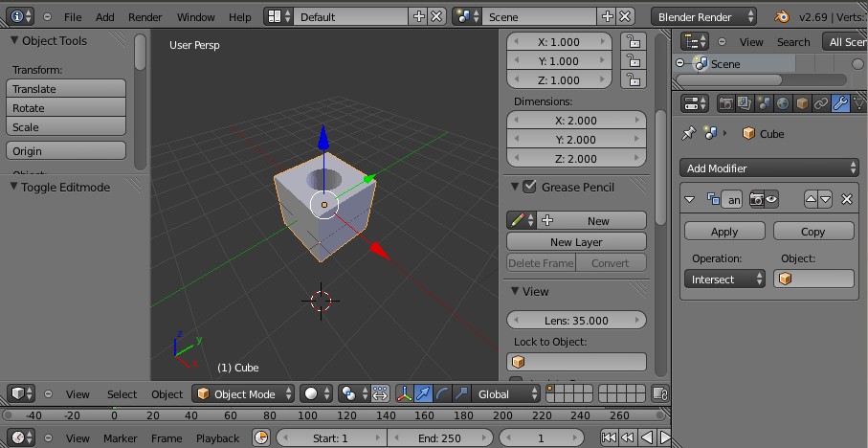The height and width of the screenshot is (448, 868).
Task: Open the Add menu
Action: click(x=104, y=17)
